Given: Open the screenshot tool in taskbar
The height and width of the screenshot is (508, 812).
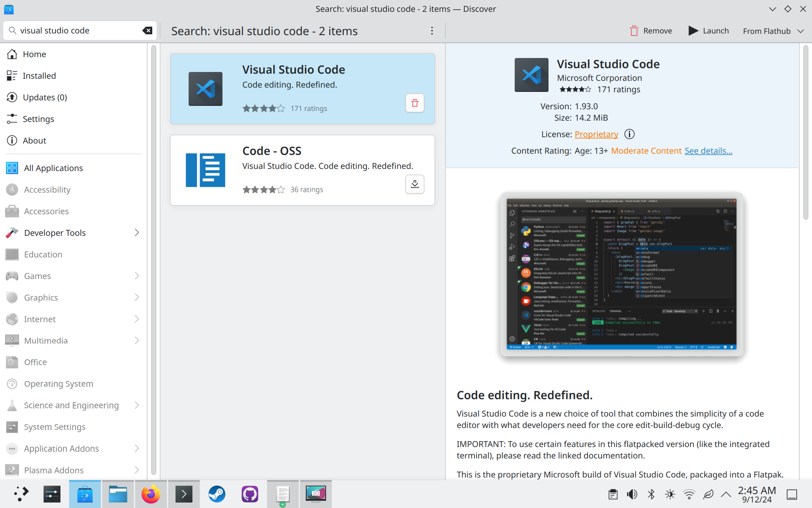Looking at the screenshot, I should pyautogui.click(x=316, y=494).
